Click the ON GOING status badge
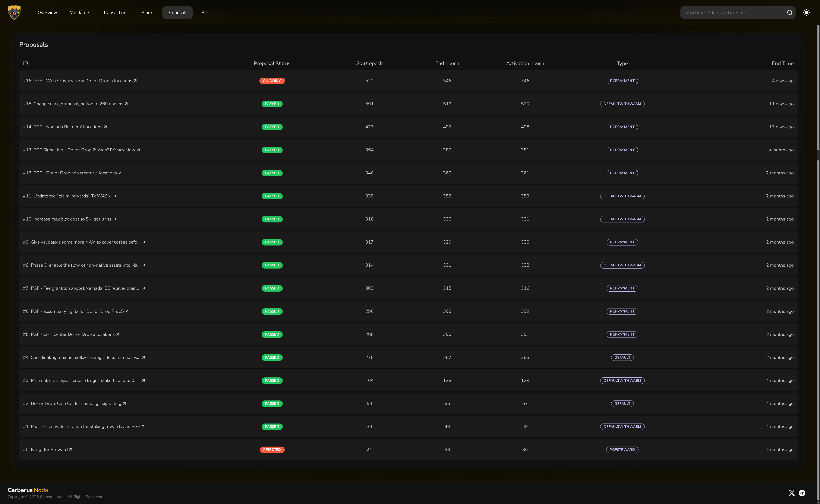 tap(272, 81)
